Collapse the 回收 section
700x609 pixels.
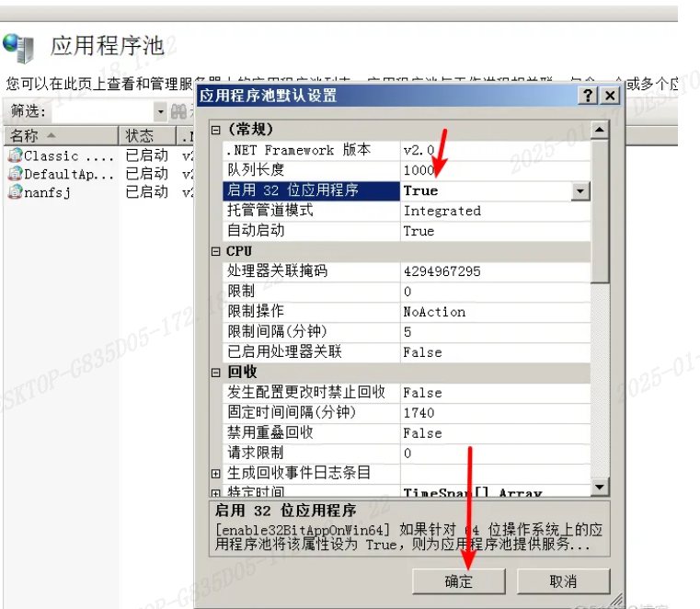215,373
